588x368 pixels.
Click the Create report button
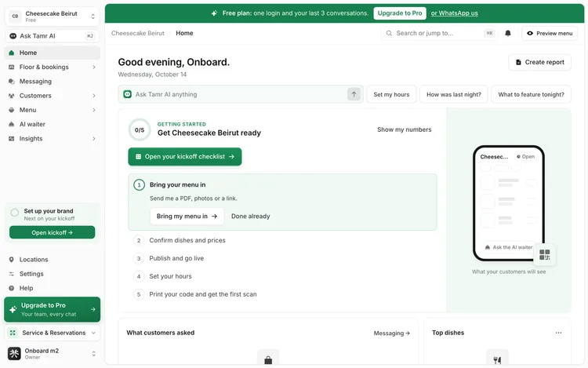pos(539,62)
